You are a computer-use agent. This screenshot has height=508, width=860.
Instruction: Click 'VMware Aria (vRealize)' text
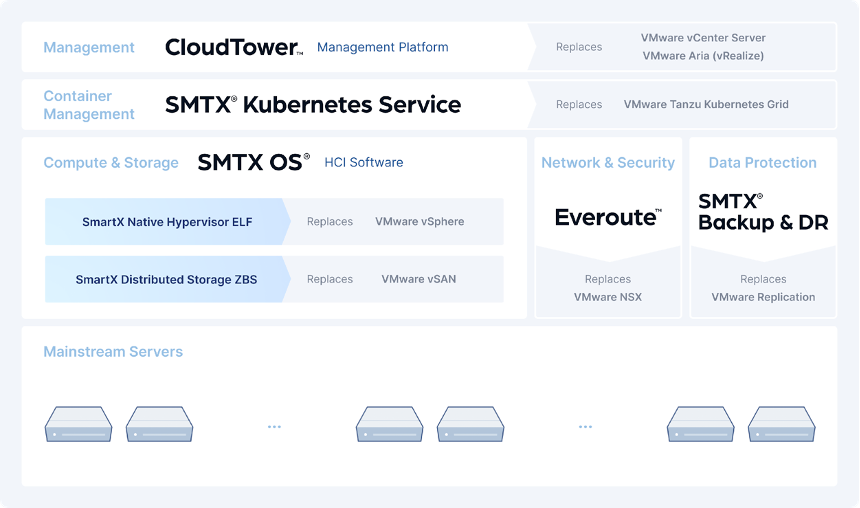(703, 56)
